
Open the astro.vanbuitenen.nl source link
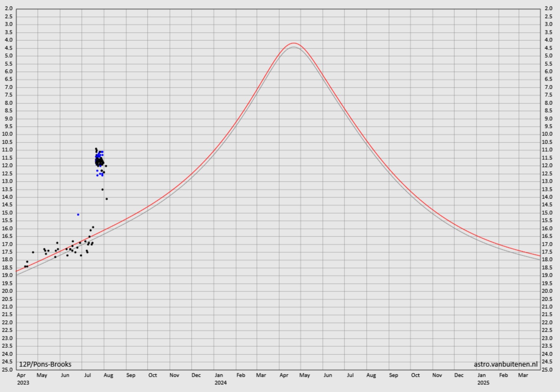(506, 364)
